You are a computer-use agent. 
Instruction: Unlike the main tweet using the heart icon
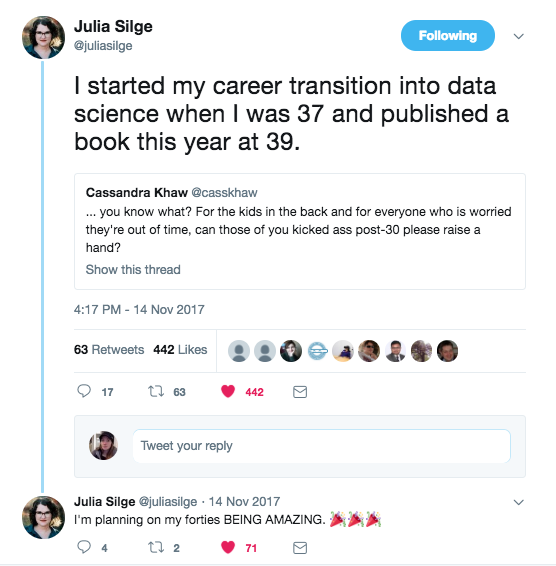(228, 391)
